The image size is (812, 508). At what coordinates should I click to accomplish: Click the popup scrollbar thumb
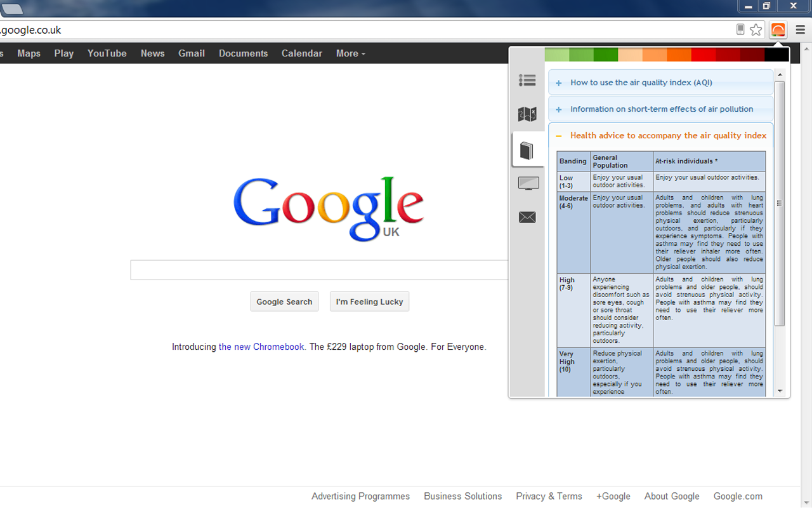tap(780, 203)
